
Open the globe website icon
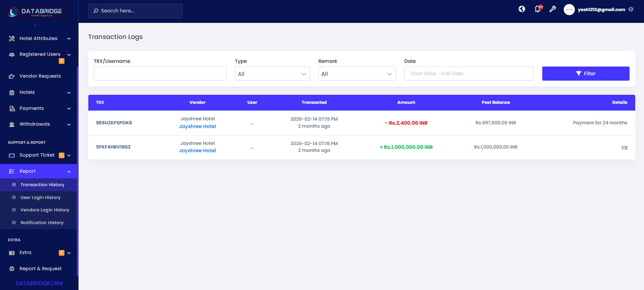521,9
